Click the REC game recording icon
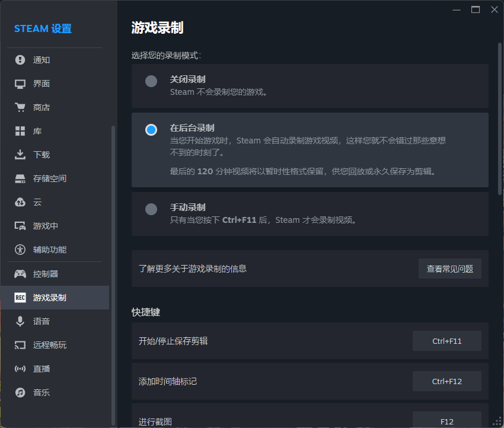504x428 pixels. (x=20, y=298)
